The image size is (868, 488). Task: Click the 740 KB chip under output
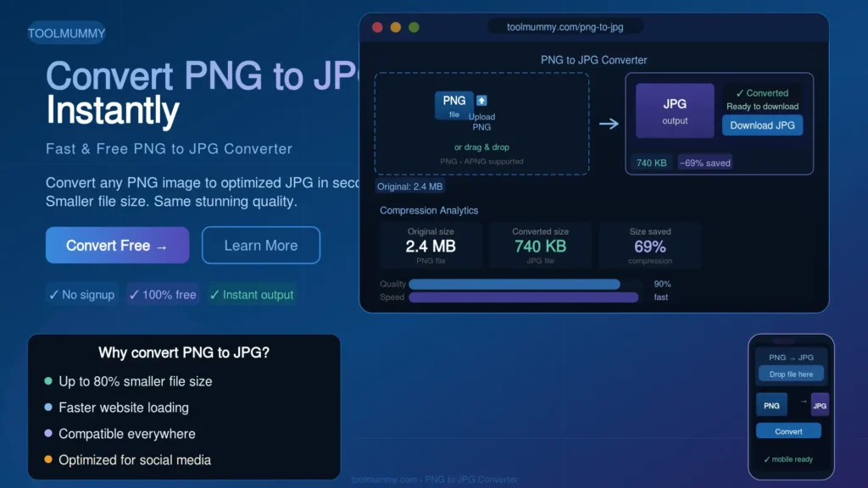click(x=652, y=163)
